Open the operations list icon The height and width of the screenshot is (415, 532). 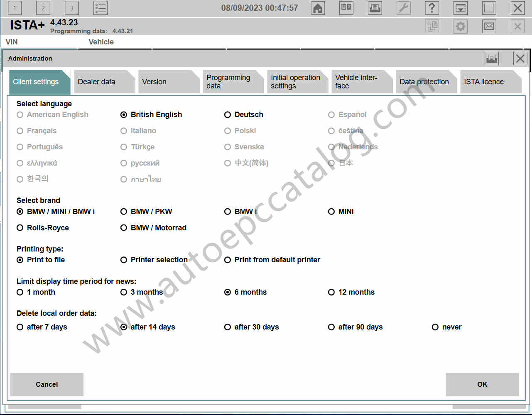click(100, 8)
